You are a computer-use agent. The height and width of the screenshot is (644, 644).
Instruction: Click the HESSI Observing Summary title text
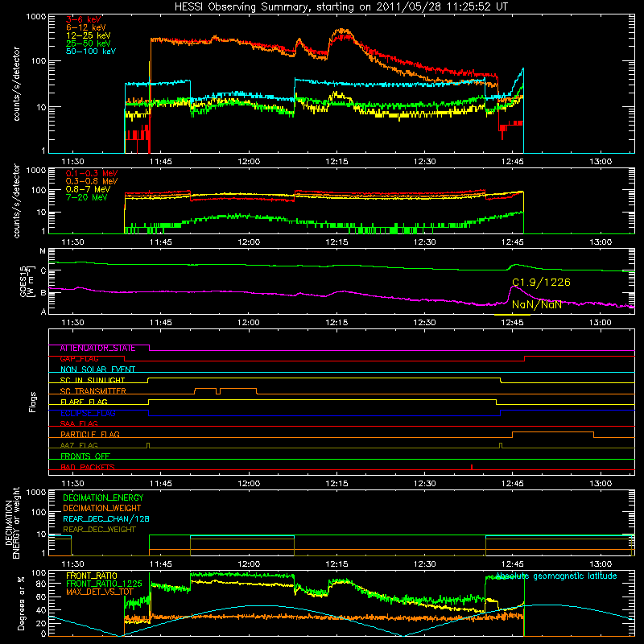341,7
